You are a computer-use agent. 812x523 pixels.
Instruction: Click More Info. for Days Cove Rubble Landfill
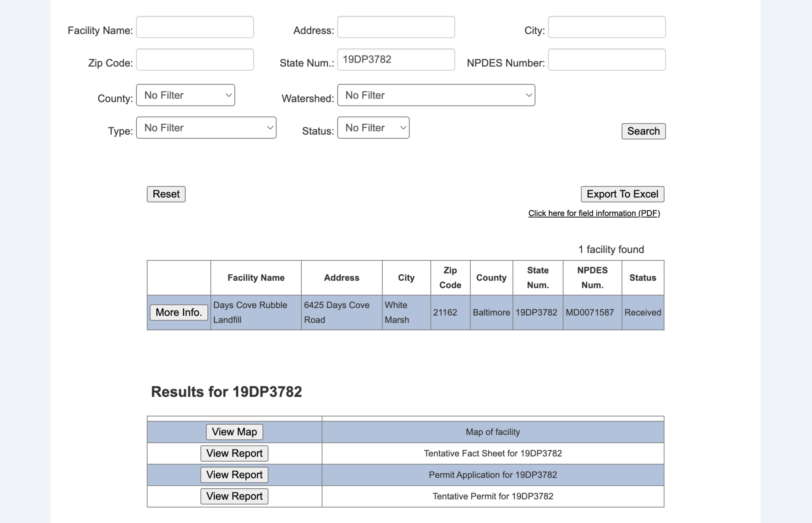coord(179,312)
